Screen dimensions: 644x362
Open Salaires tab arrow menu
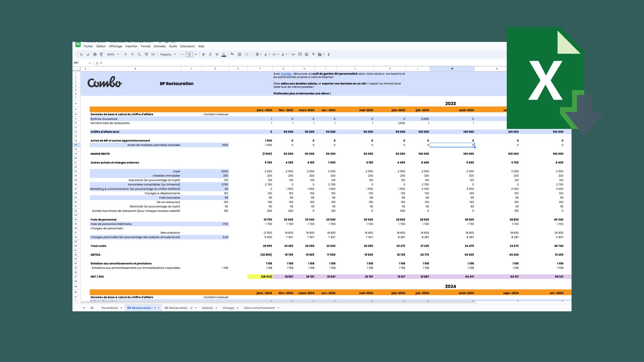coord(216,308)
